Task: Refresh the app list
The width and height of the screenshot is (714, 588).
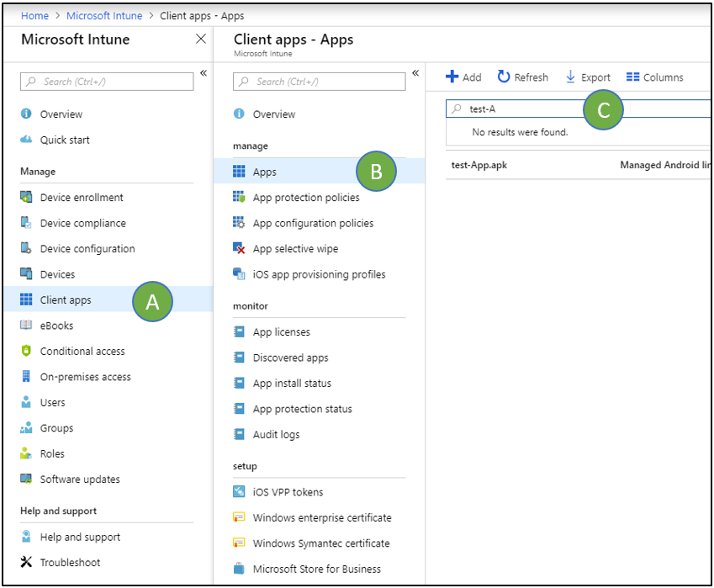Action: click(522, 77)
